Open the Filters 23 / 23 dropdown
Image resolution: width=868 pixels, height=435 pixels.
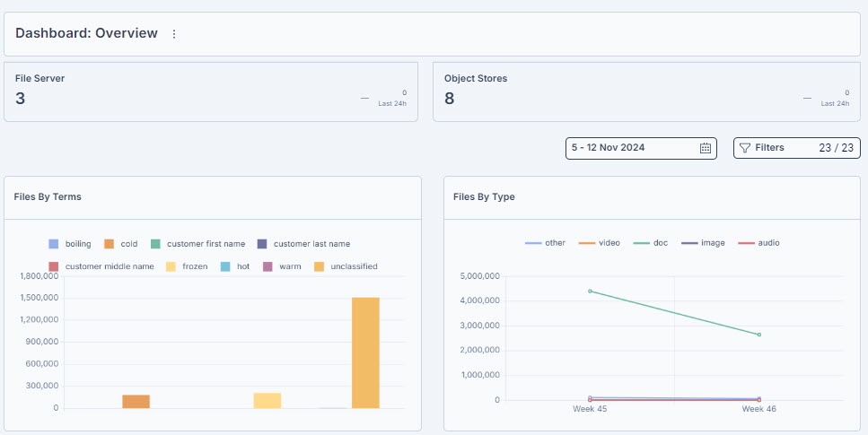coord(797,148)
